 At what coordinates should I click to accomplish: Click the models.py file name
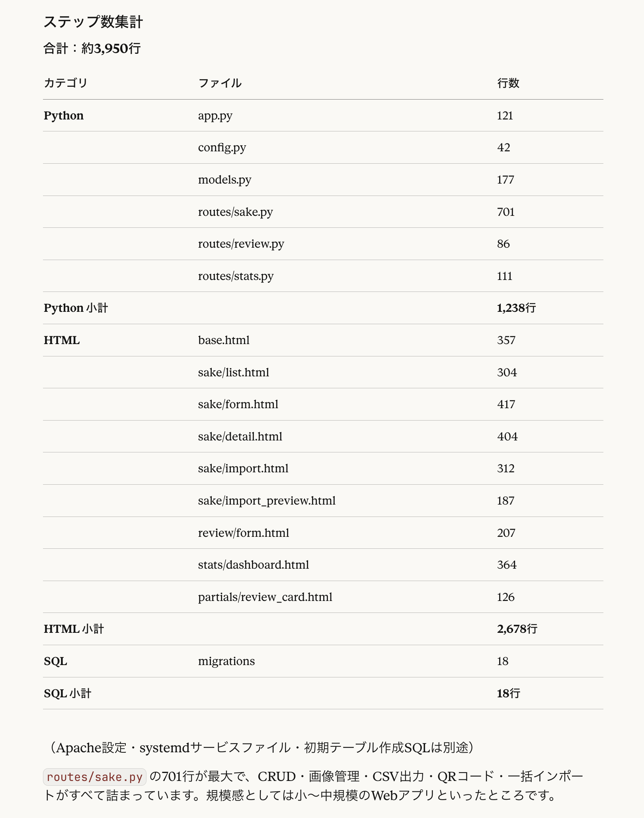(x=224, y=180)
